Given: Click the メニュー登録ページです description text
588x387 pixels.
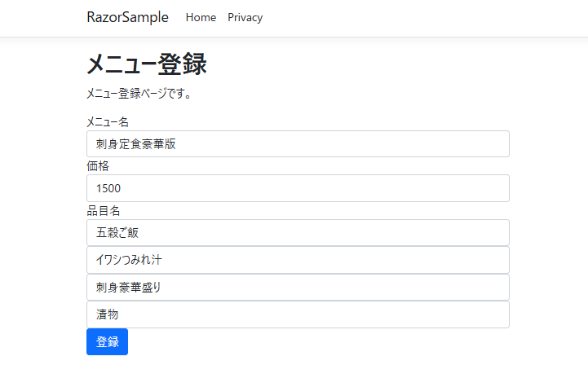Looking at the screenshot, I should pos(139,94).
